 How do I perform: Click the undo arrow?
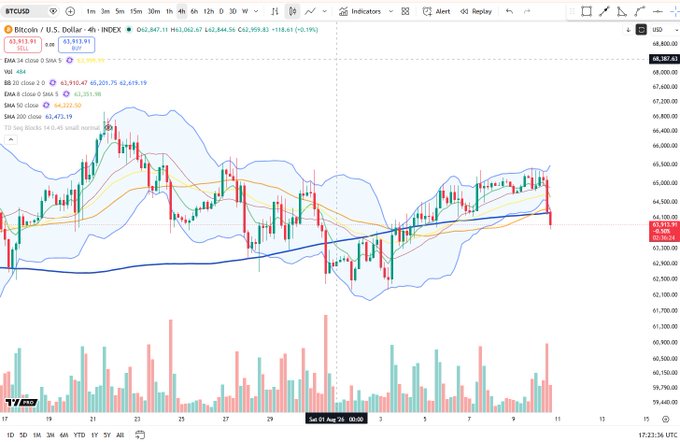click(509, 11)
